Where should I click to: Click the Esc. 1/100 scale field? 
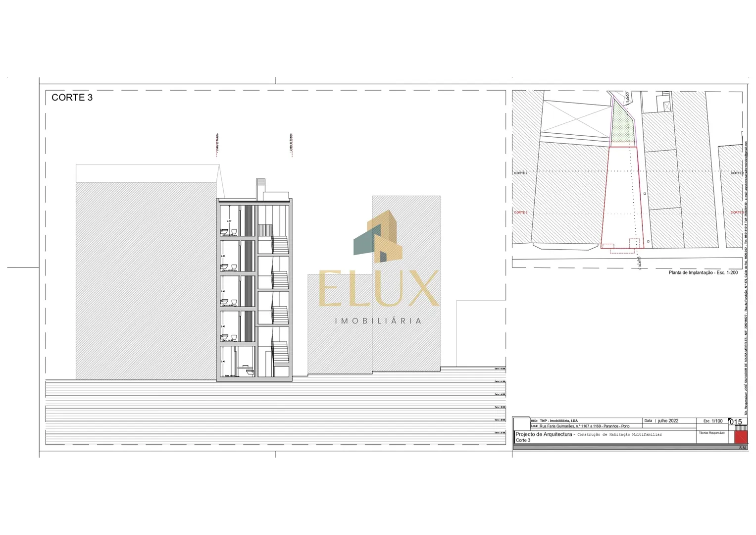pyautogui.click(x=712, y=421)
